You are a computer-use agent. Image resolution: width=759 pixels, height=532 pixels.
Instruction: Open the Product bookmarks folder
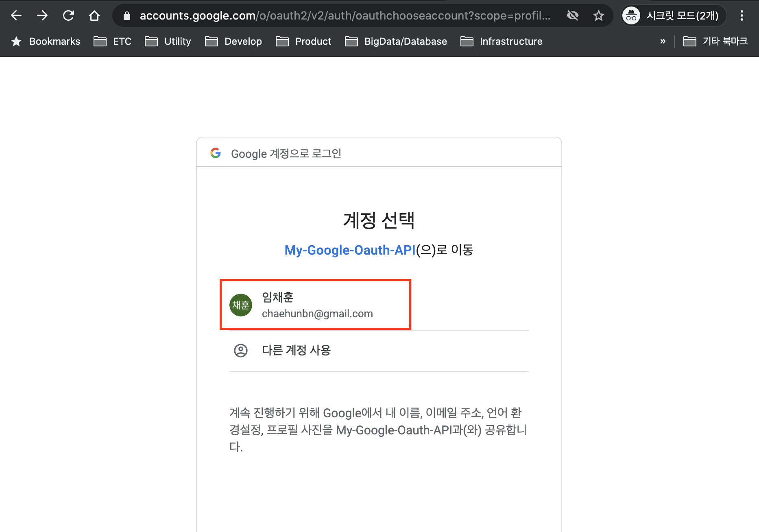[303, 41]
